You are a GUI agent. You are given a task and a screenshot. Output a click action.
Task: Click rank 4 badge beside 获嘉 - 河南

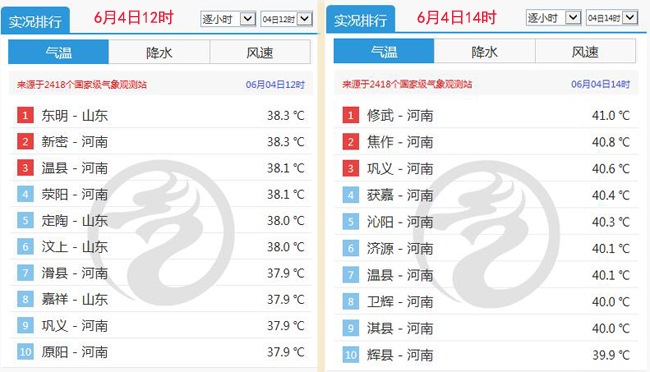(350, 195)
